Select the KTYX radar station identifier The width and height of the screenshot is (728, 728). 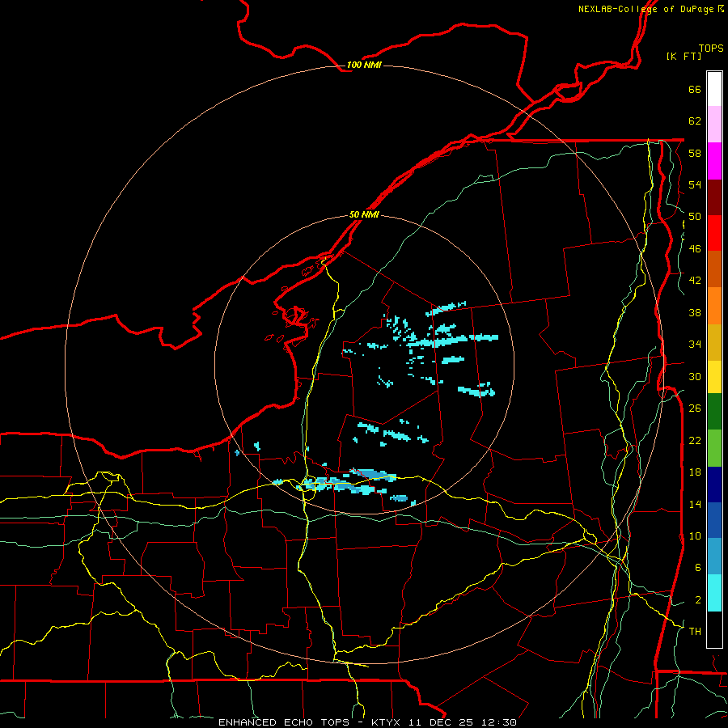coord(387,722)
